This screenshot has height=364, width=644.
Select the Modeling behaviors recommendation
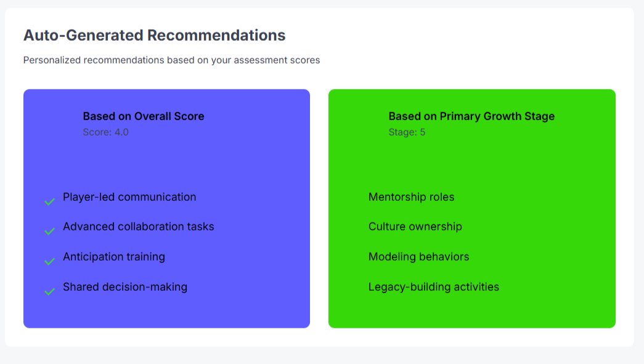point(419,257)
